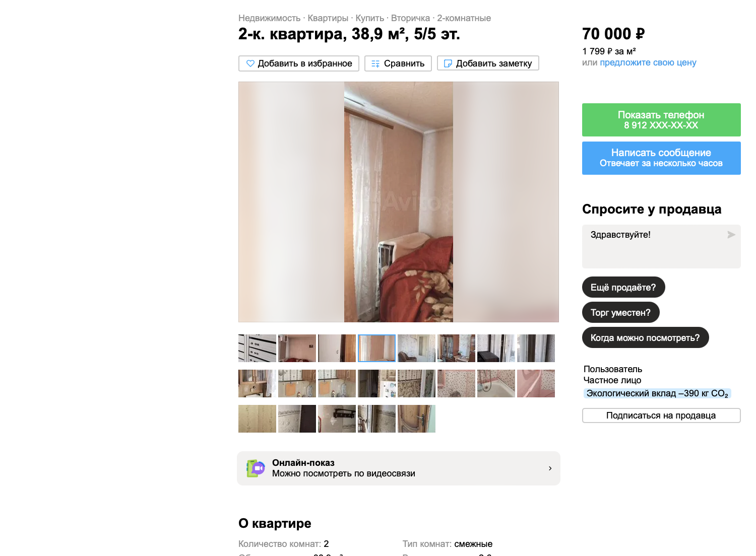Select the 2-комнатные breadcrumb
The image size is (756, 556).
point(464,18)
